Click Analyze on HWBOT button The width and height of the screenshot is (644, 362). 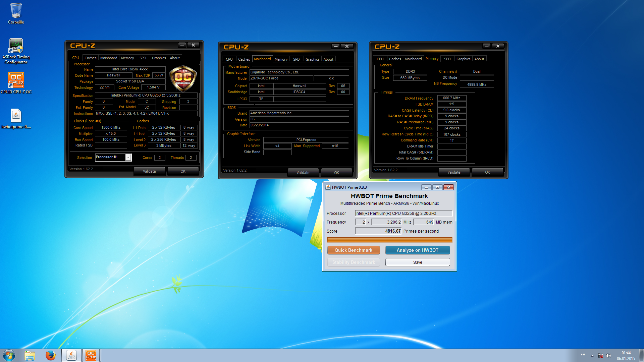(418, 250)
